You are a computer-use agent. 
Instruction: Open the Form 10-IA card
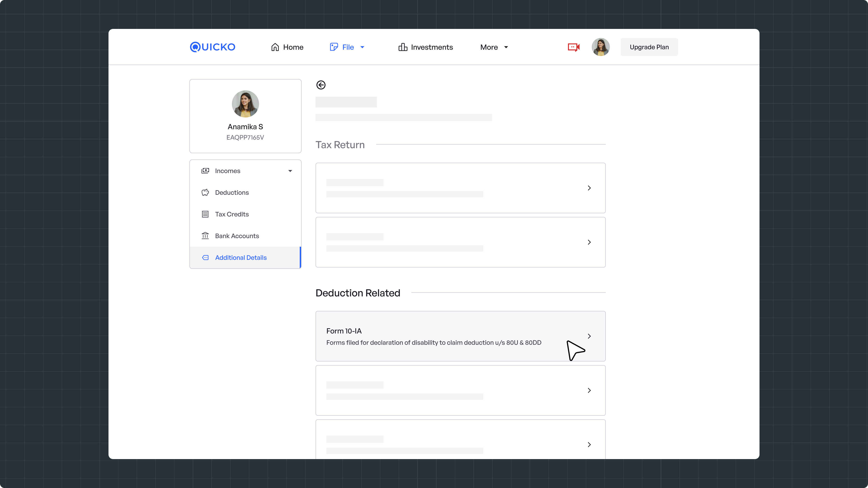(460, 336)
